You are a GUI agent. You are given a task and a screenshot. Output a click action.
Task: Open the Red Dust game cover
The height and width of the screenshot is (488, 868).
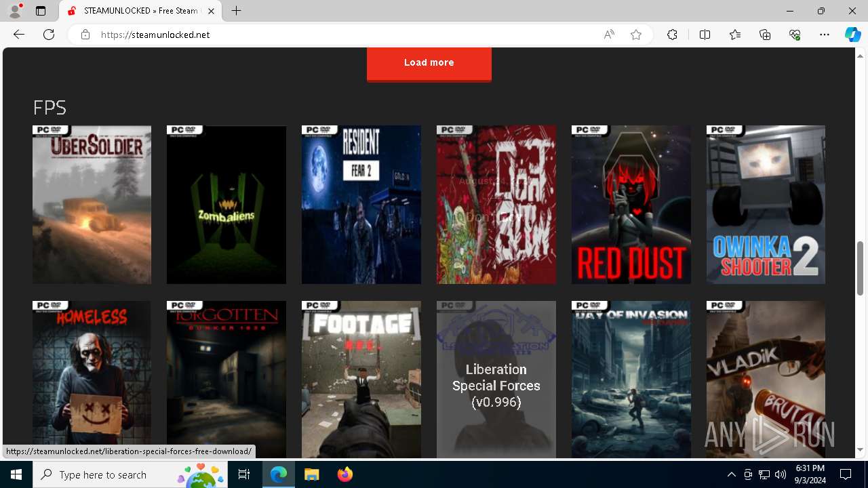631,205
